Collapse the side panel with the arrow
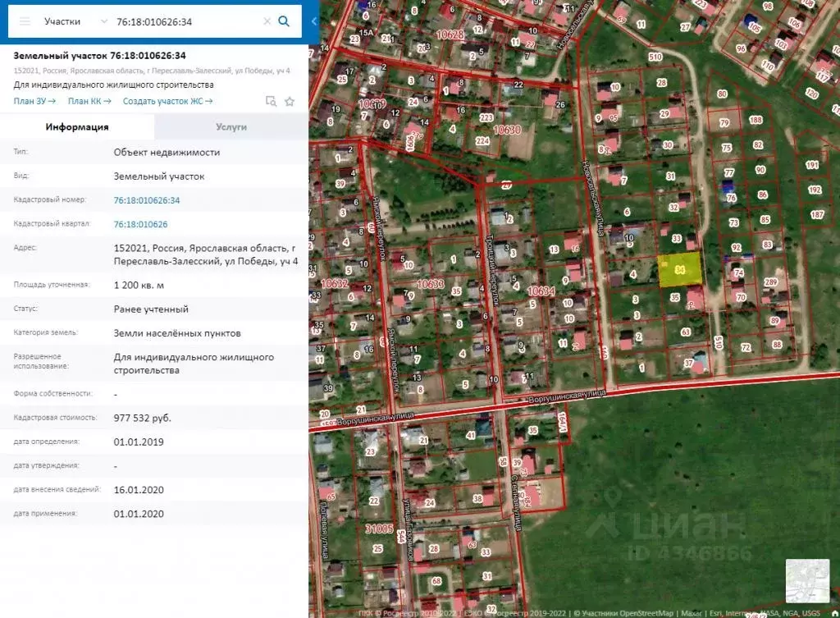 [x=314, y=21]
